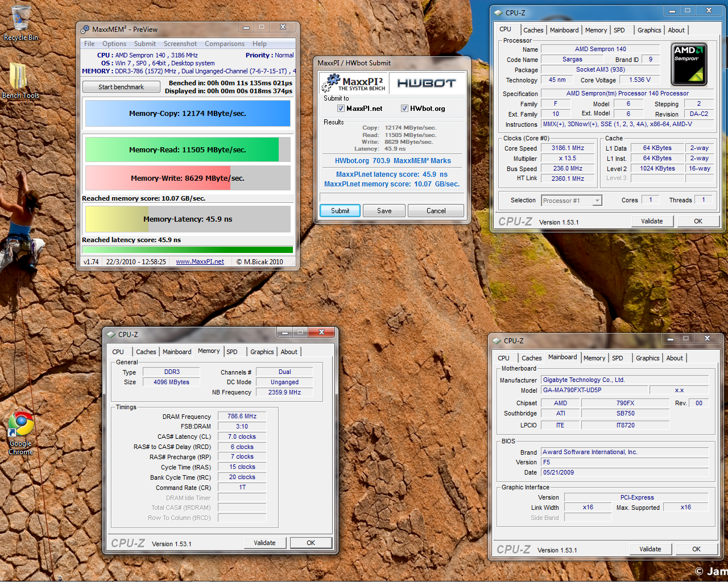Open the Submit menu in MaxxMEM
The width and height of the screenshot is (728, 582).
point(145,44)
